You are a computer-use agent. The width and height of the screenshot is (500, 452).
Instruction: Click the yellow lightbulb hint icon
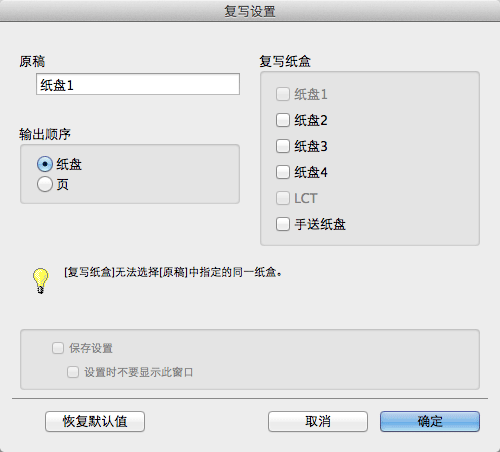pyautogui.click(x=40, y=281)
